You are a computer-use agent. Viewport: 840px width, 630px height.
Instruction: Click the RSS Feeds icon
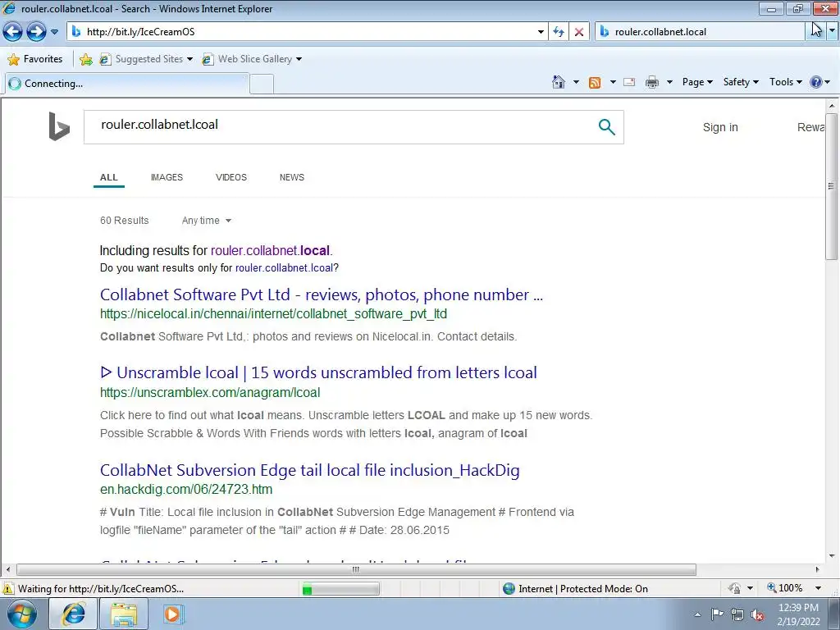click(595, 82)
